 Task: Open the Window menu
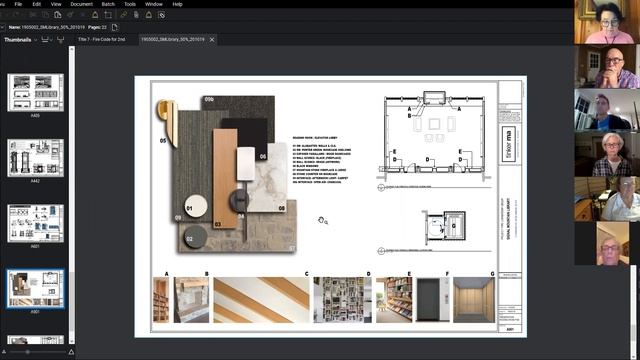click(x=154, y=4)
